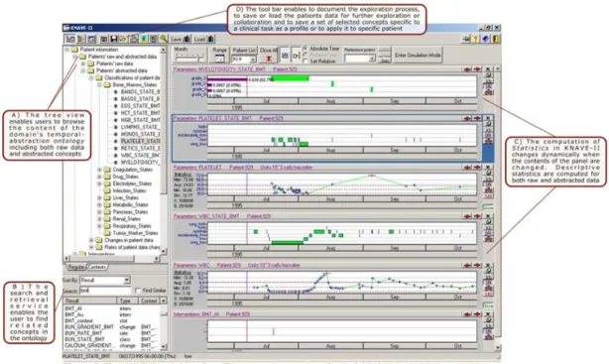
Task: Select the Absolute Time radio button
Action: point(305,49)
